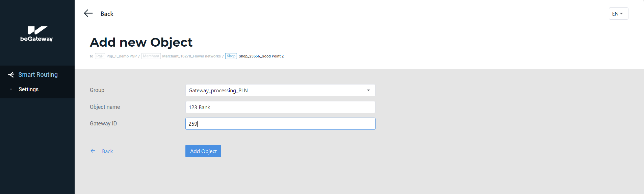The width and height of the screenshot is (644, 194).
Task: Click the Smart Routing arrows icon
Action: pos(11,75)
